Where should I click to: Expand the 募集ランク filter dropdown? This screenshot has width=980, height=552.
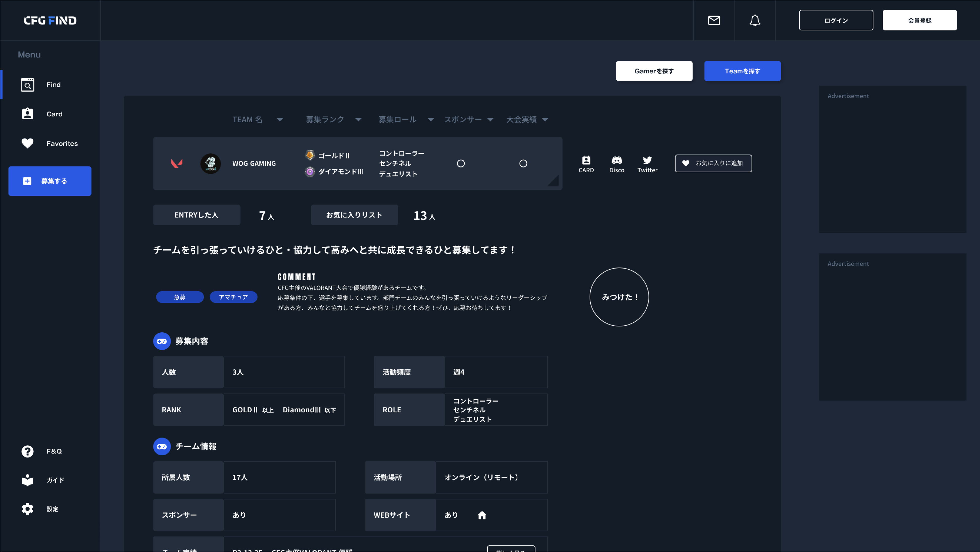tap(358, 119)
